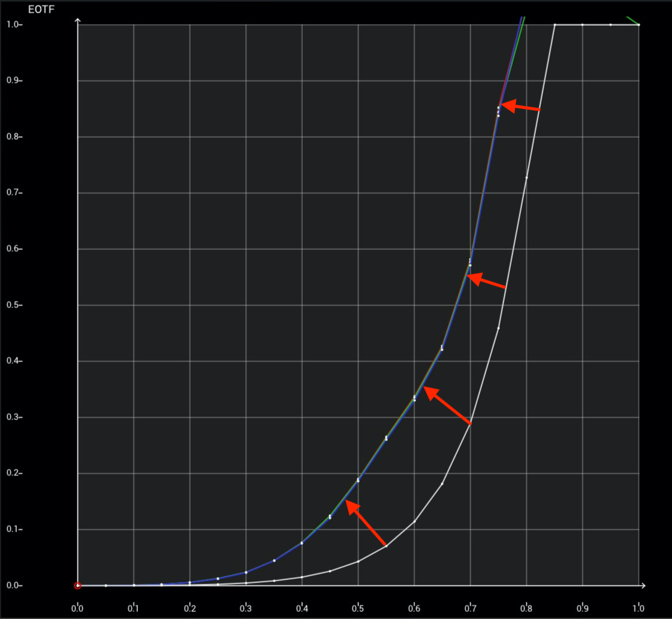Select white reference curve point at x 0.8
Viewport: 672px width, 619px height.
(526, 177)
